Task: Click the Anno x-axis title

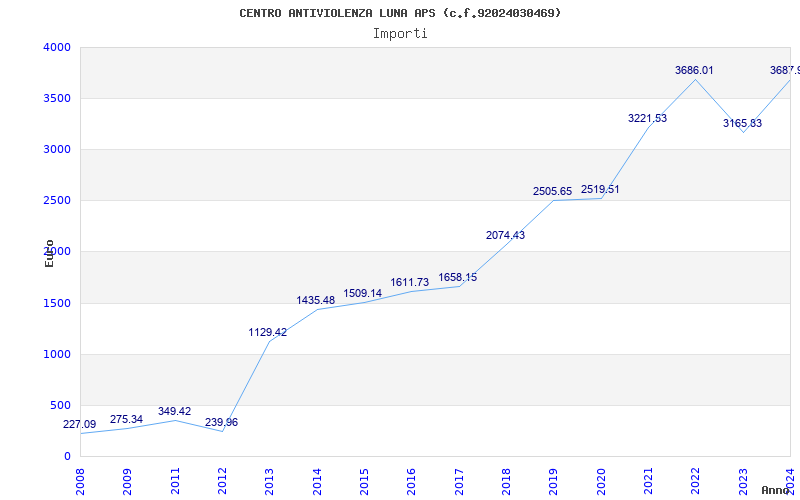Action: [774, 490]
